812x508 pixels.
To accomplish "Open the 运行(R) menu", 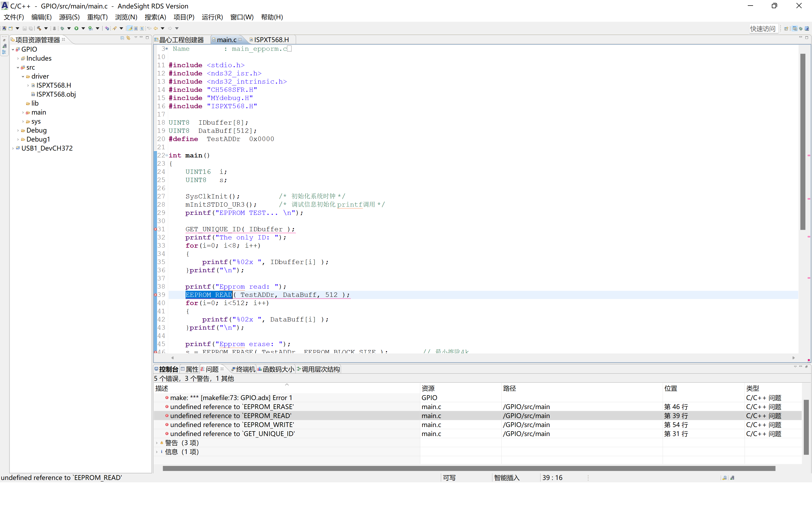I will tap(212, 17).
